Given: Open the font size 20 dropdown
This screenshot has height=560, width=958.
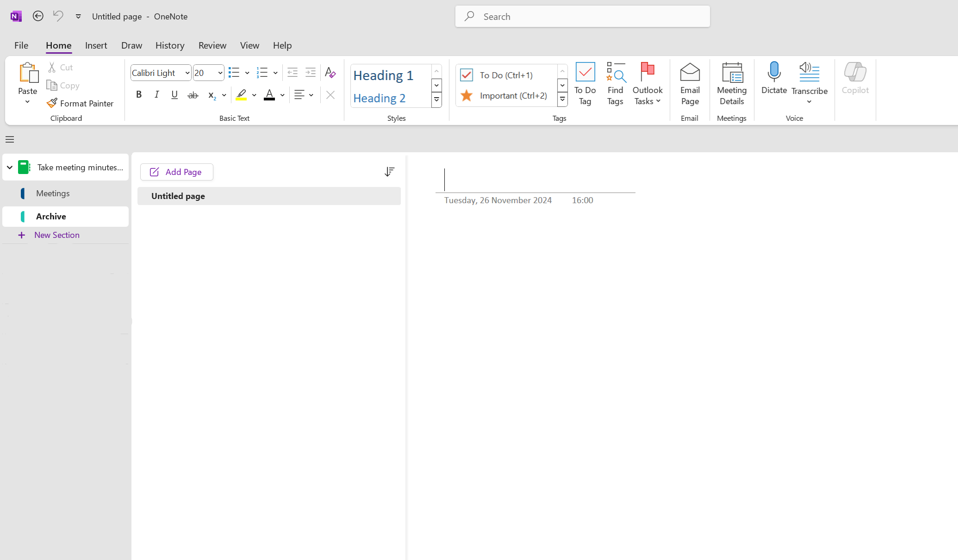Looking at the screenshot, I should [220, 73].
